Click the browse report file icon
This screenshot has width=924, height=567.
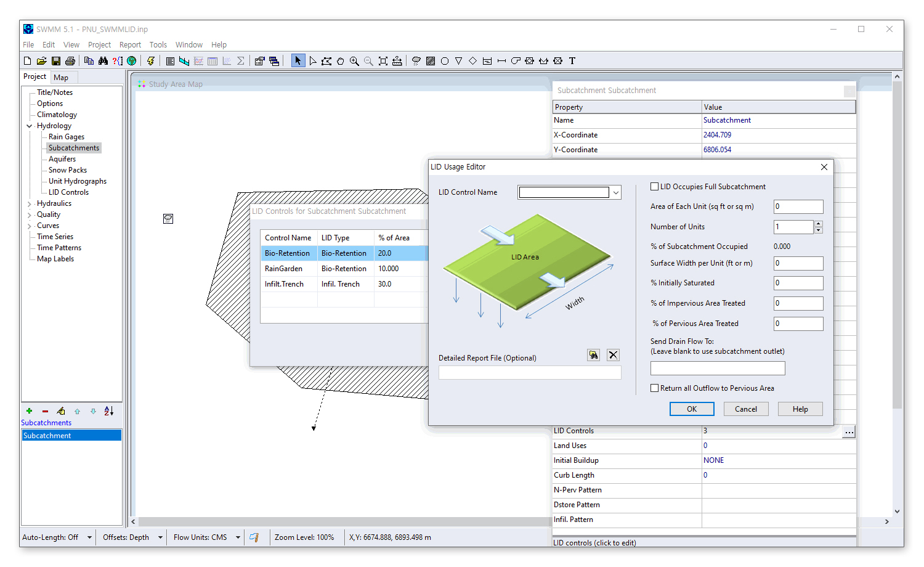coord(593,355)
